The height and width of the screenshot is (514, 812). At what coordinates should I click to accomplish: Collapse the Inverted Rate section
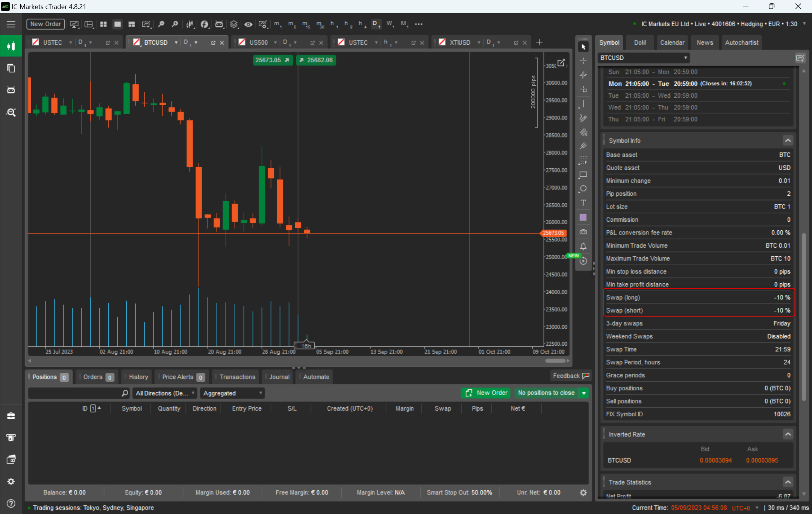click(x=788, y=434)
